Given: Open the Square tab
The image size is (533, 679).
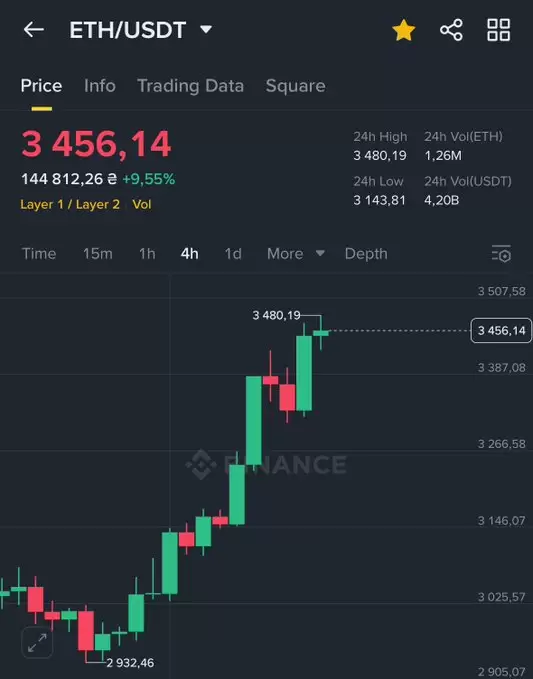Looking at the screenshot, I should (x=296, y=86).
